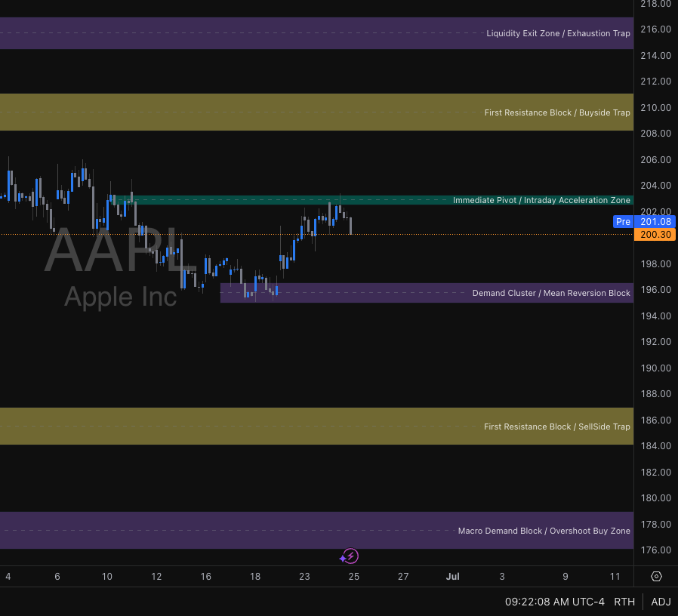The height and width of the screenshot is (616, 678).
Task: Click the Macro Demand Block / Overshoot Buy Zone label
Action: coord(544,531)
